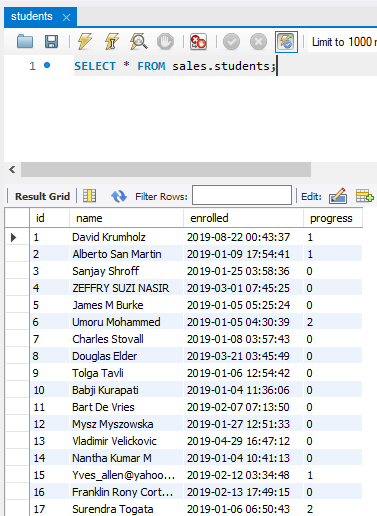
Task: Click the horizontal scrollbar left arrow
Action: (x=12, y=170)
